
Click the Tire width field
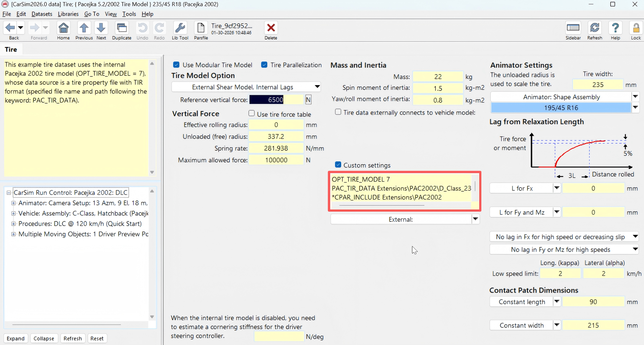(598, 85)
